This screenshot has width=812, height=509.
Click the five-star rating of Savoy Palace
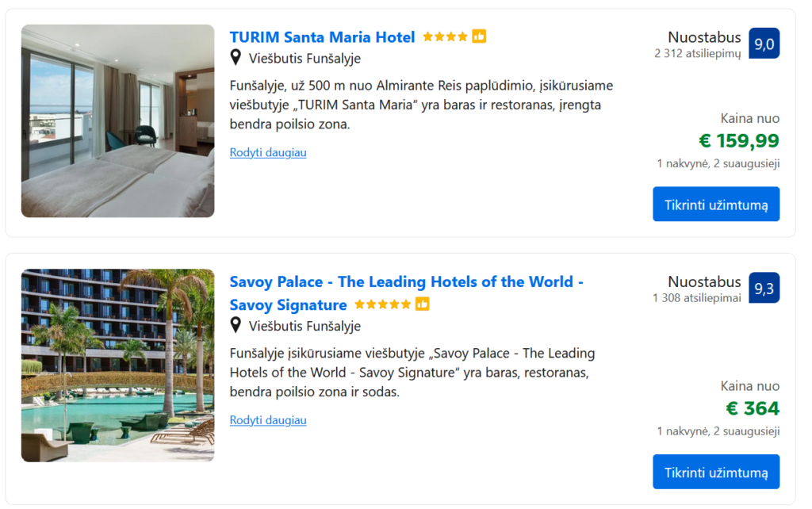pyautogui.click(x=382, y=304)
